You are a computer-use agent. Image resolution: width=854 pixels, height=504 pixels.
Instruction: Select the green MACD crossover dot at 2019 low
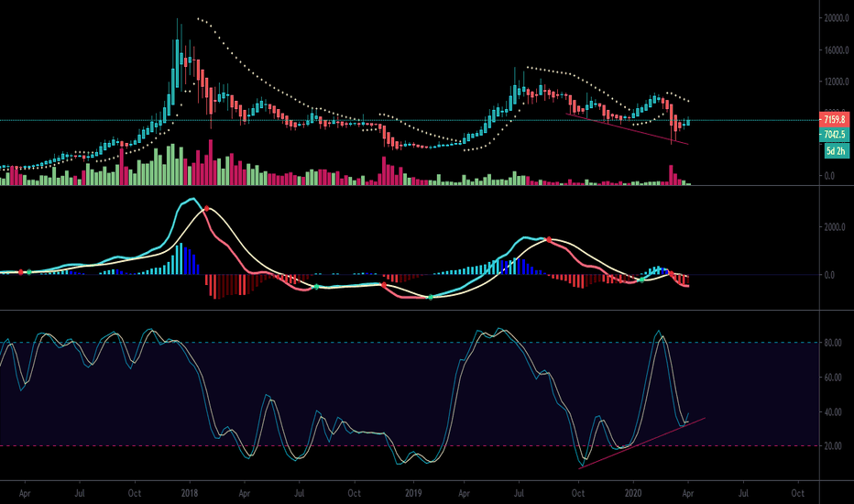pyautogui.click(x=431, y=297)
